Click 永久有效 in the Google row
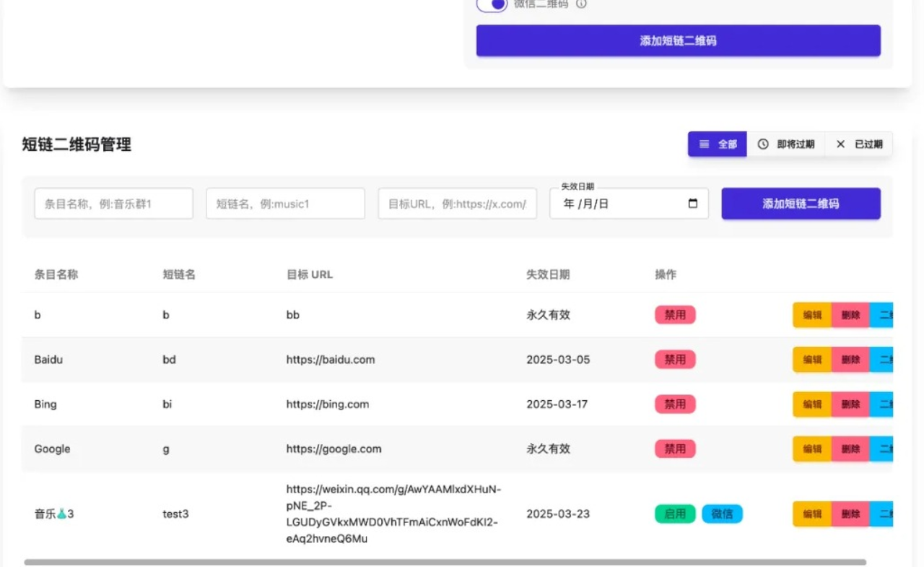 [549, 449]
